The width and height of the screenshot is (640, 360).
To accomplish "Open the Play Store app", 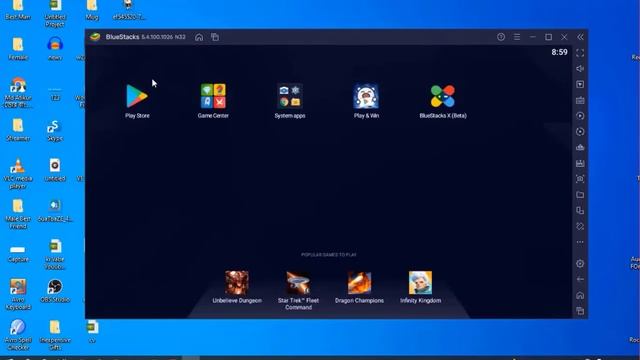I will pos(137,96).
